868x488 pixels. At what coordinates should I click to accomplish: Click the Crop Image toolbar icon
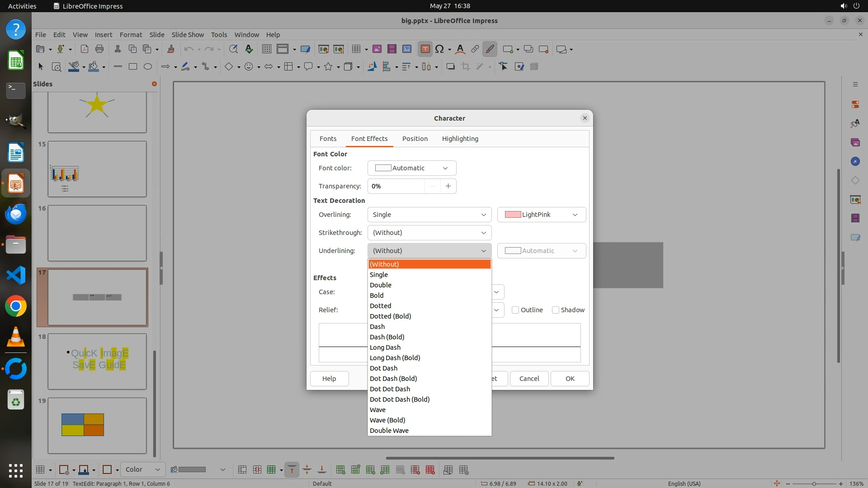pyautogui.click(x=465, y=67)
